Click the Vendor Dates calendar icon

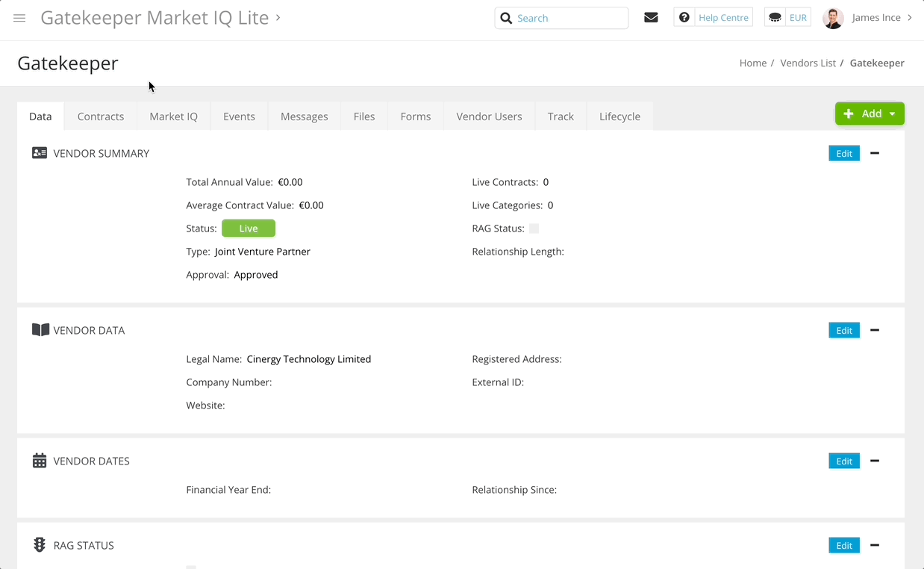(x=40, y=461)
